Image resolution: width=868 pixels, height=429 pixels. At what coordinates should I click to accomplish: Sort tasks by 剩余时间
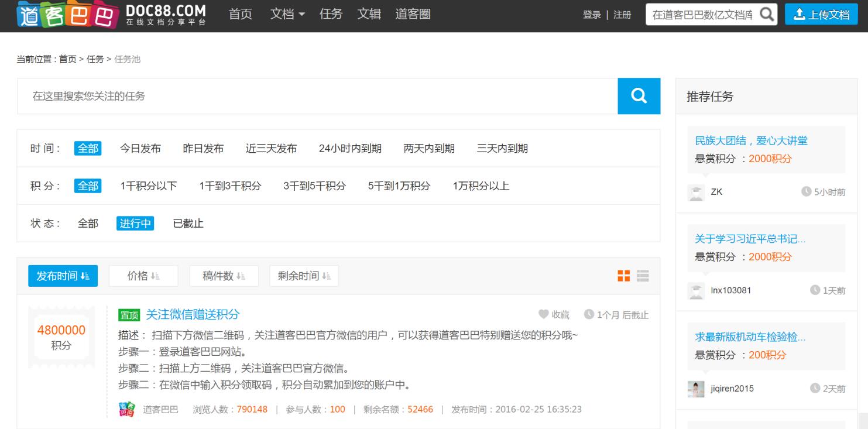[304, 276]
